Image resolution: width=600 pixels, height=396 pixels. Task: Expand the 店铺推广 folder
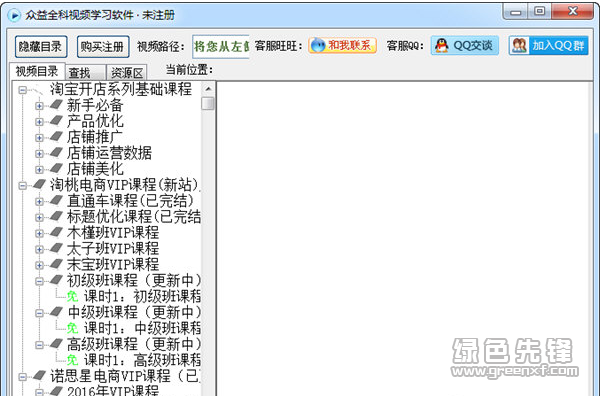[x=39, y=138]
